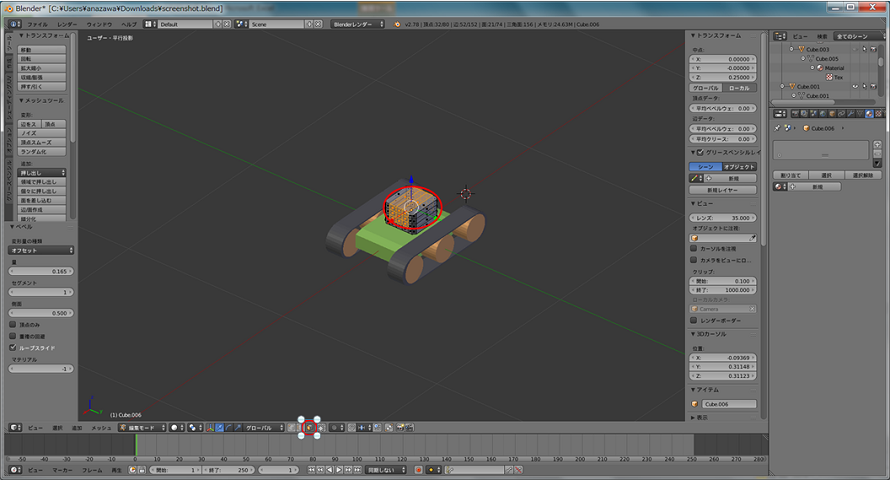The image size is (890, 480).
Task: Enable the レンダーボーダー checkbox
Action: (695, 320)
